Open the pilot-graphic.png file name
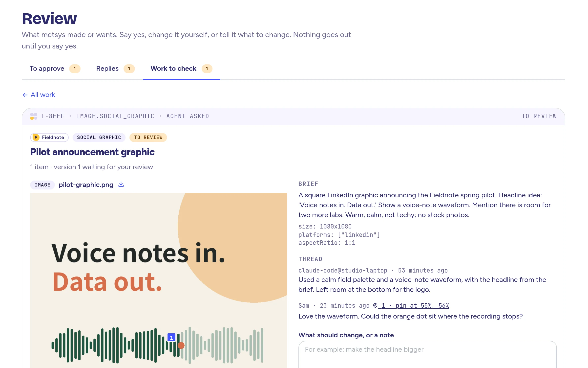Screen dimensions: 588x368 coord(86,185)
